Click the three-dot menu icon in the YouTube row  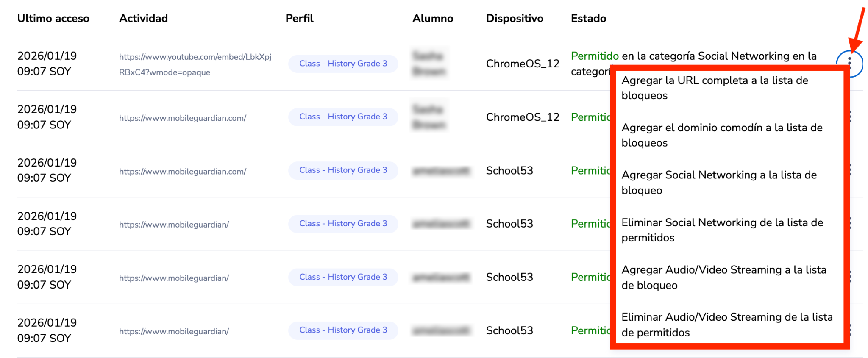point(849,63)
